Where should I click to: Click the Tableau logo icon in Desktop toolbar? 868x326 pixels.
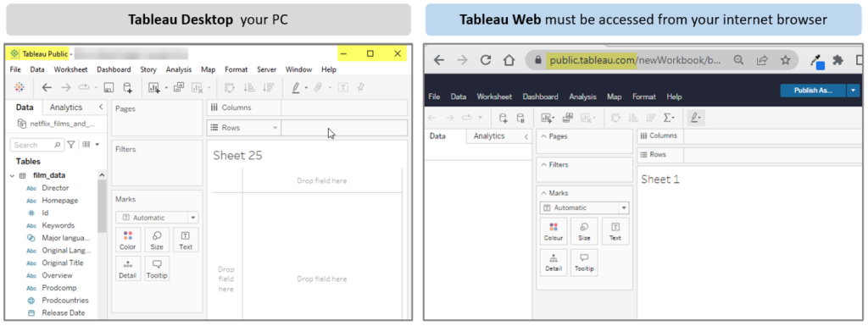[x=19, y=87]
